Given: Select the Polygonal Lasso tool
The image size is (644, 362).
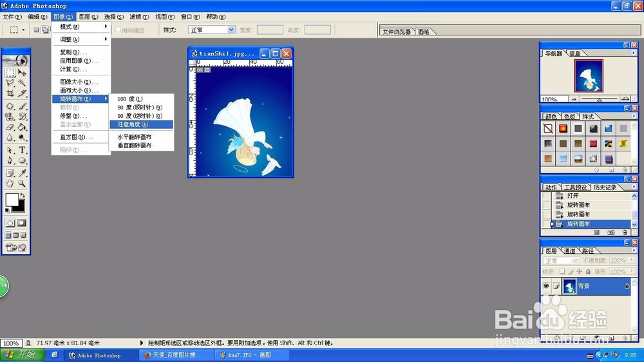Looking at the screenshot, I should (10, 83).
